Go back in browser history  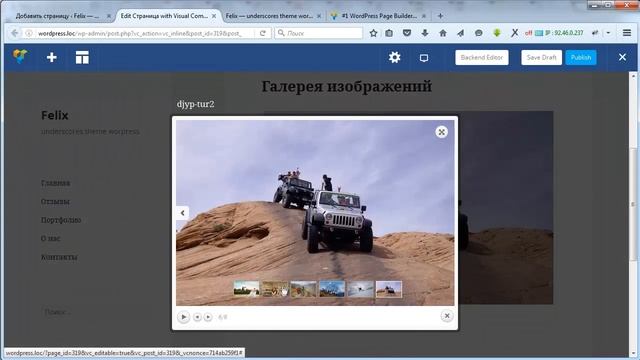tap(15, 33)
